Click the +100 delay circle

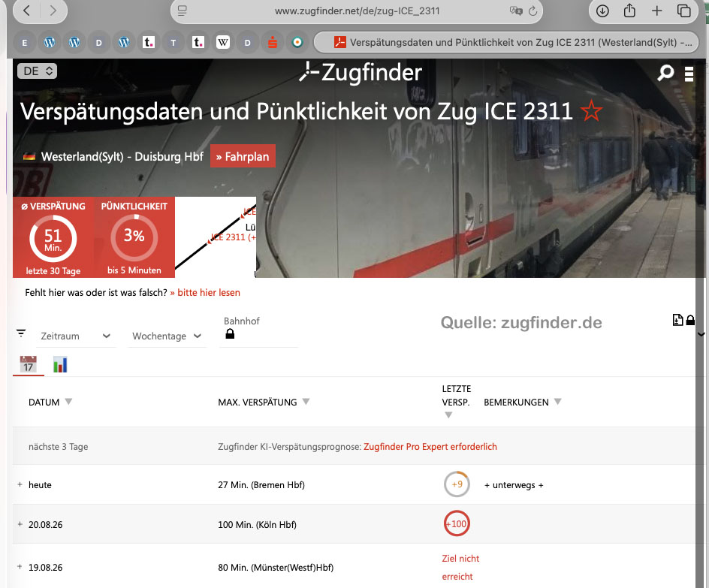(x=457, y=524)
